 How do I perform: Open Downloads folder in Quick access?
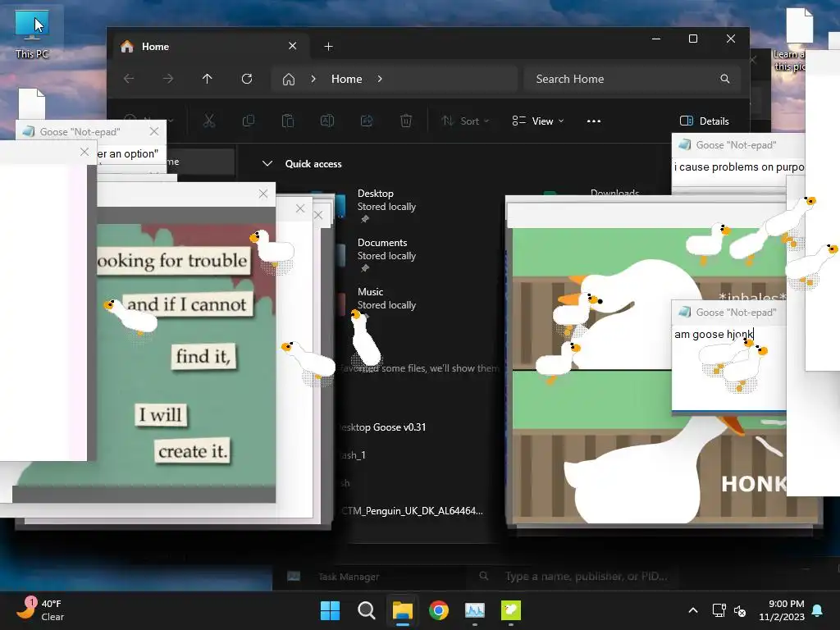(614, 193)
